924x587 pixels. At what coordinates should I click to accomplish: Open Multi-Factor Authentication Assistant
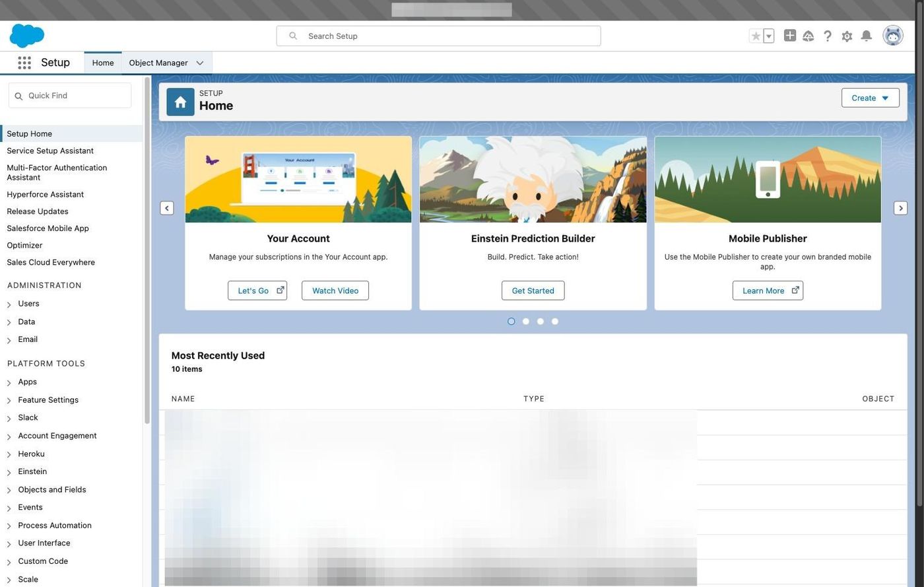[57, 172]
